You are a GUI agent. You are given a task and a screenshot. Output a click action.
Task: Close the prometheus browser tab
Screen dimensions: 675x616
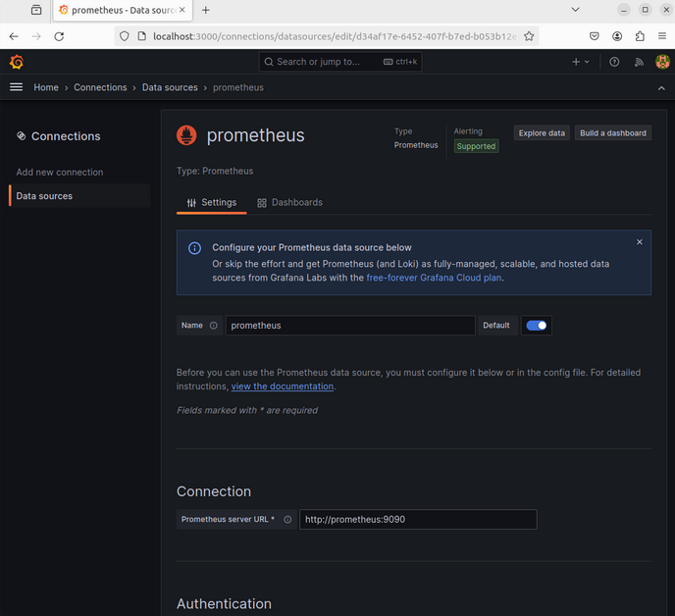[x=182, y=10]
